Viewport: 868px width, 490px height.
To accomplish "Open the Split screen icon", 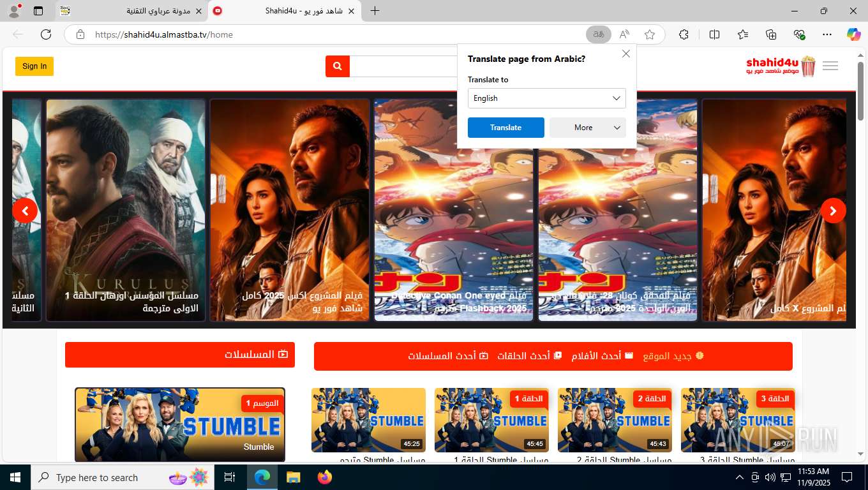I will [x=714, y=34].
